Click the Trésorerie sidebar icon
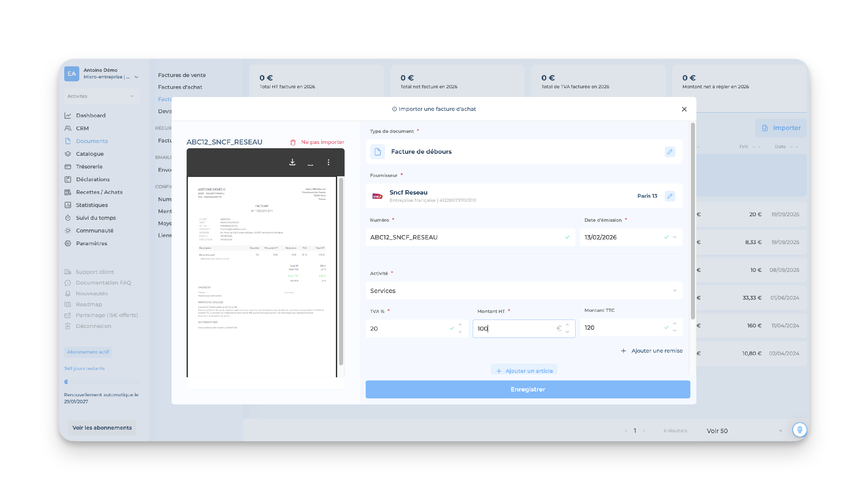Image resolution: width=868 pixels, height=500 pixels. point(68,166)
